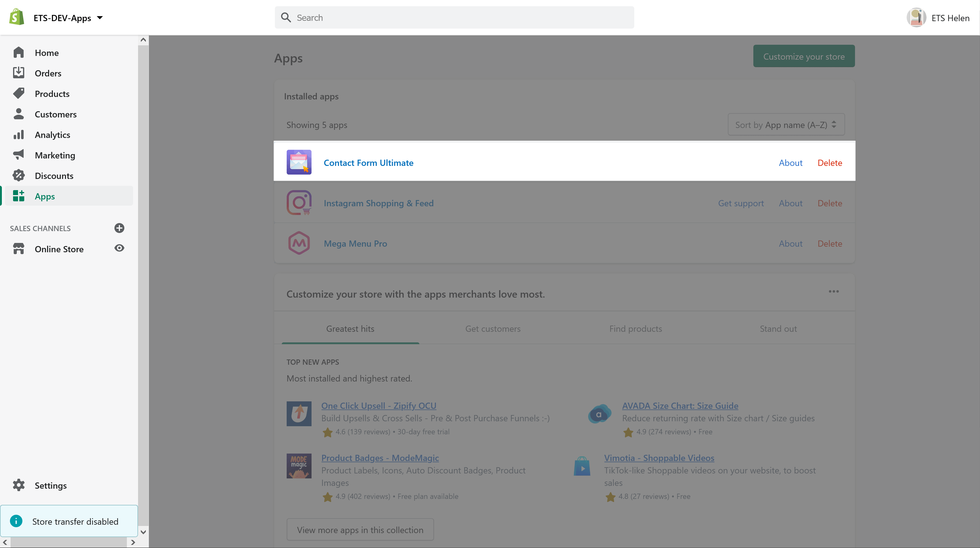Viewport: 980px width, 548px height.
Task: Click About for Mega Menu Pro
Action: [x=791, y=243]
